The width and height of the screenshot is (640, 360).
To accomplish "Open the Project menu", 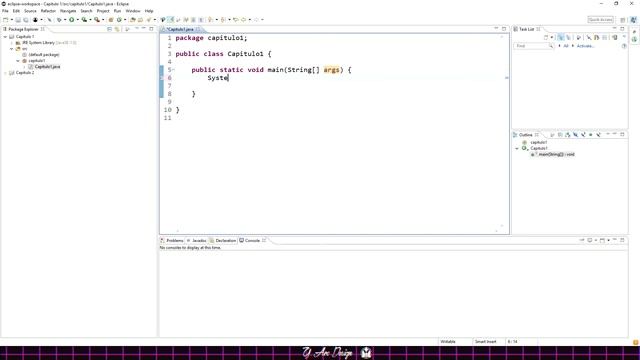I will tap(103, 11).
